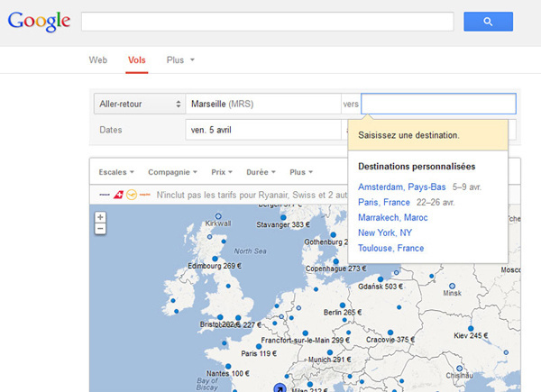This screenshot has height=392, width=541.
Task: Choose Amsterdam, Pays-Bas destination suggestion
Action: click(402, 187)
